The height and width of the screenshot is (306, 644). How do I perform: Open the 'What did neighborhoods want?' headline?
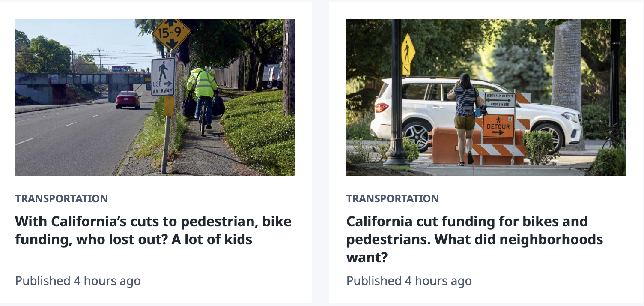click(474, 240)
